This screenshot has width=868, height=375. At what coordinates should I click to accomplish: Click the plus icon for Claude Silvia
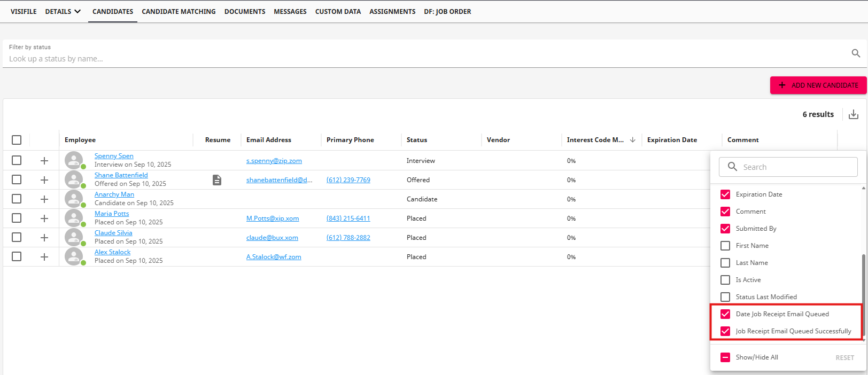tap(44, 238)
